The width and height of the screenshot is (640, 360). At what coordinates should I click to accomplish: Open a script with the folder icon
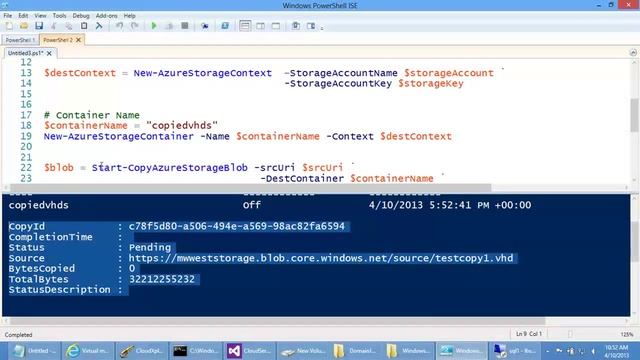24,26
